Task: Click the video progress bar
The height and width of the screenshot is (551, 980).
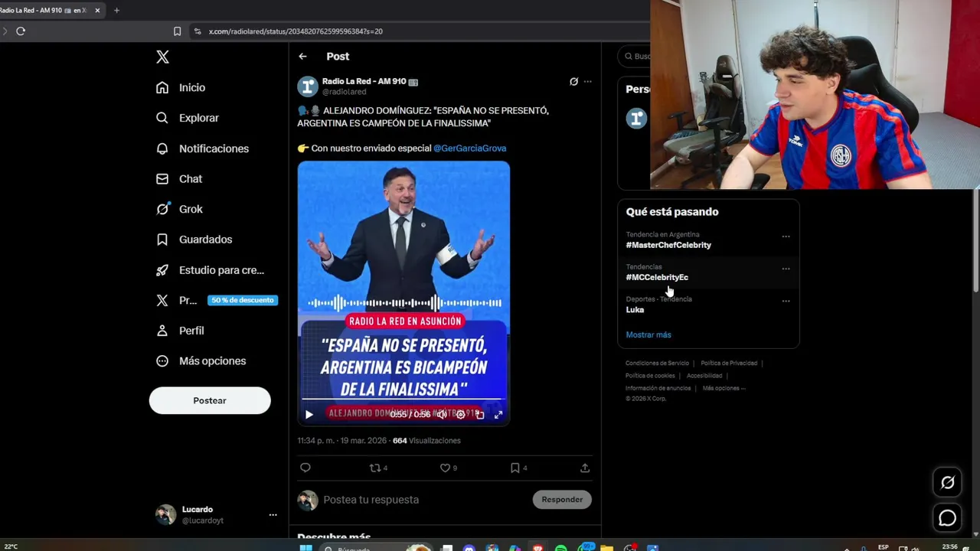Action: 403,399
